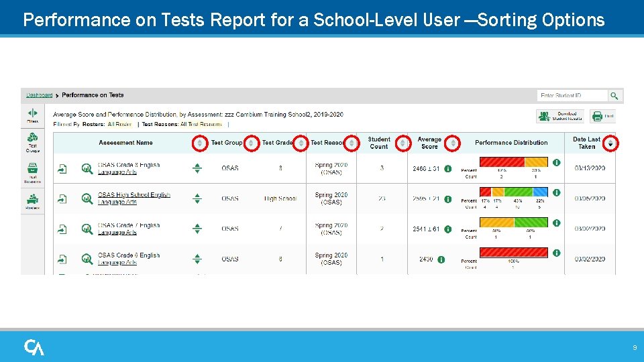
Task: Expand green arrows in Grade 7 row
Action: 197,229
